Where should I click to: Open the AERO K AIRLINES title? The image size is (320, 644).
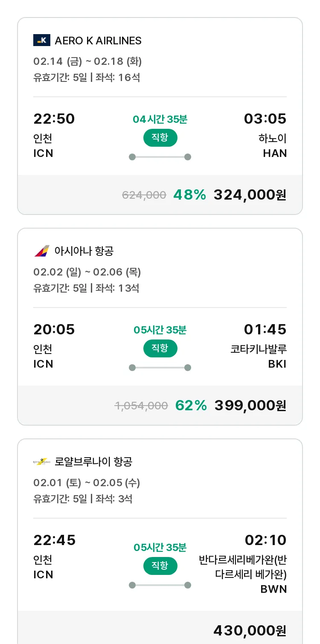pyautogui.click(x=98, y=41)
